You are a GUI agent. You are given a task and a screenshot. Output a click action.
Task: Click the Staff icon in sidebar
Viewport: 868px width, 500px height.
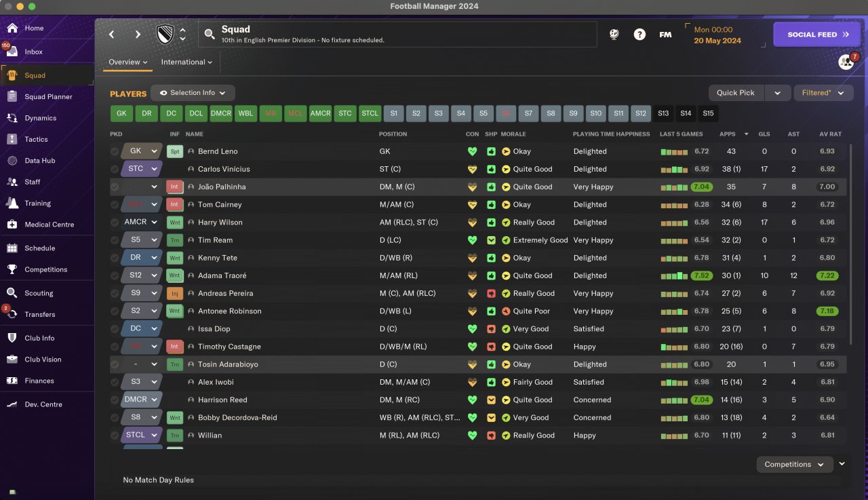pos(12,182)
